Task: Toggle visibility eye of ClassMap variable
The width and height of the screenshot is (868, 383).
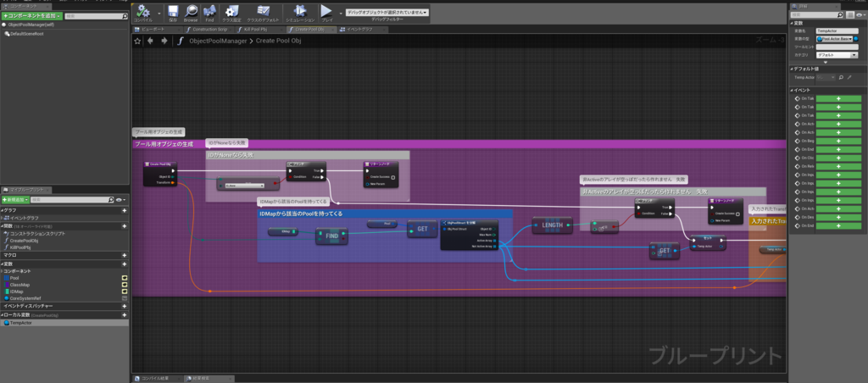Action: (x=125, y=285)
